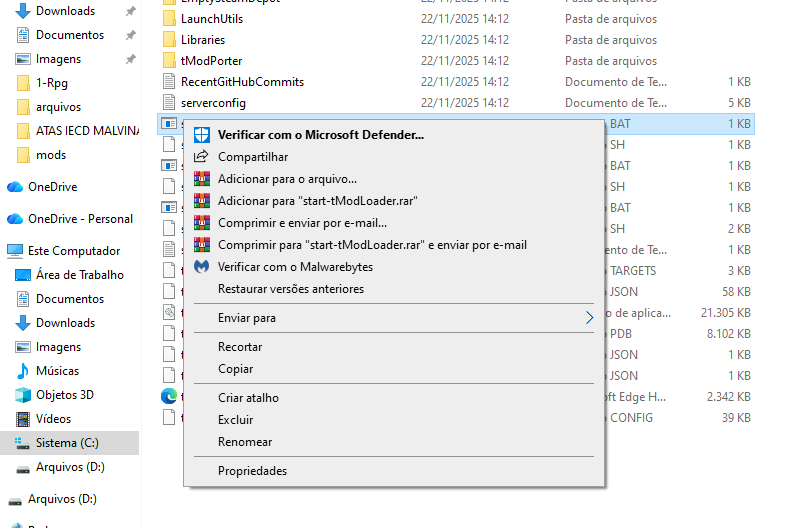
Task: Add file to "start-tModLoader.rar"
Action: coord(394,201)
